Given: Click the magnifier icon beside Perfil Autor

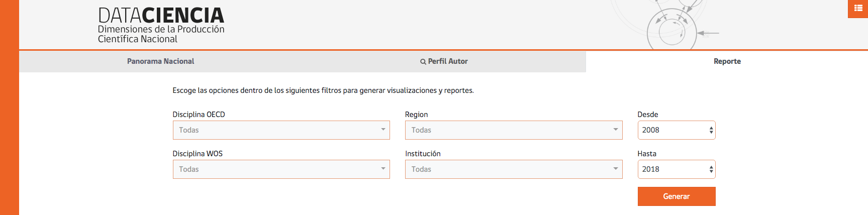Looking at the screenshot, I should click(423, 62).
